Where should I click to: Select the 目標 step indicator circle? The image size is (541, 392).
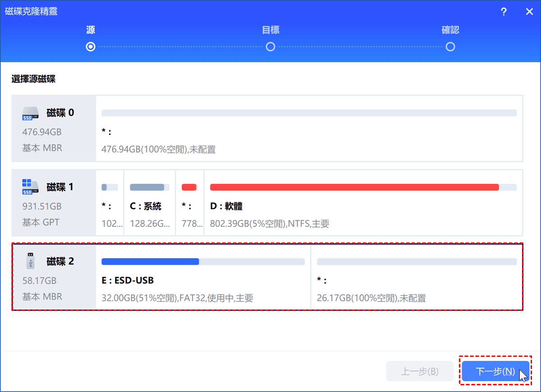[x=270, y=47]
